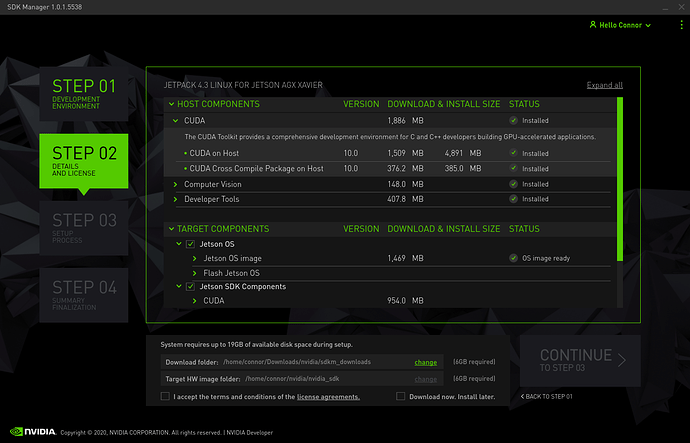Click the 1,469 MB Jetson OS image size

point(405,258)
